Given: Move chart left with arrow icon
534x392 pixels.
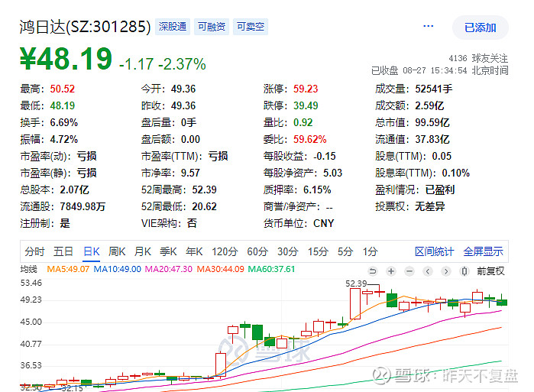Looking at the screenshot, I should click(x=428, y=271).
